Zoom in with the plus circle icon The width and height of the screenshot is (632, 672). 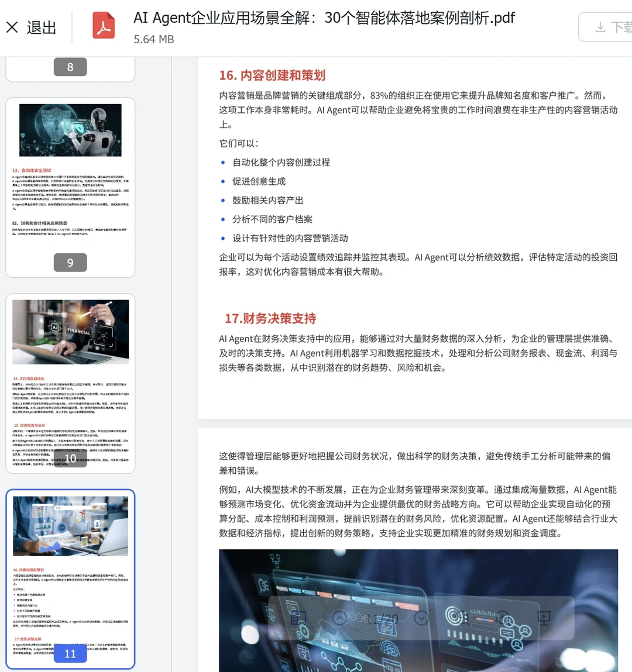(503, 618)
